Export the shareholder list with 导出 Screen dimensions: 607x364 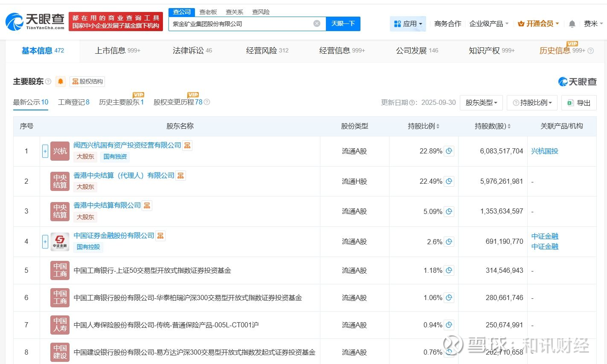click(x=579, y=103)
